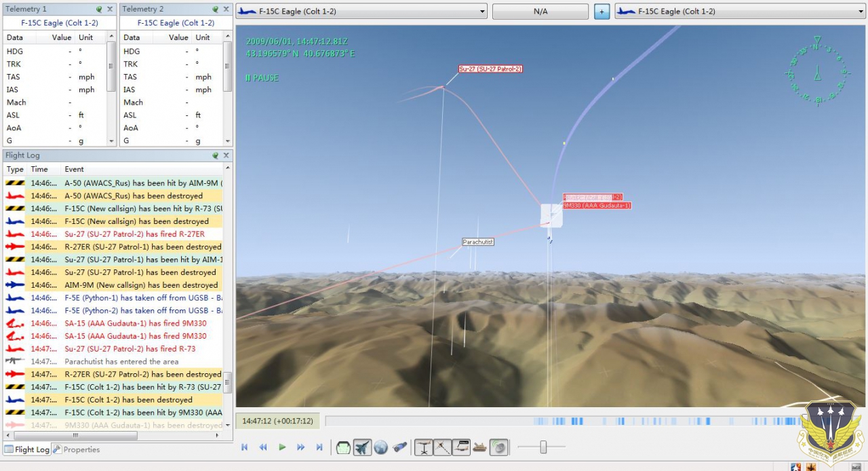Switch to cockpit view icon
Viewport: 868px width, 471px height.
[x=343, y=447]
